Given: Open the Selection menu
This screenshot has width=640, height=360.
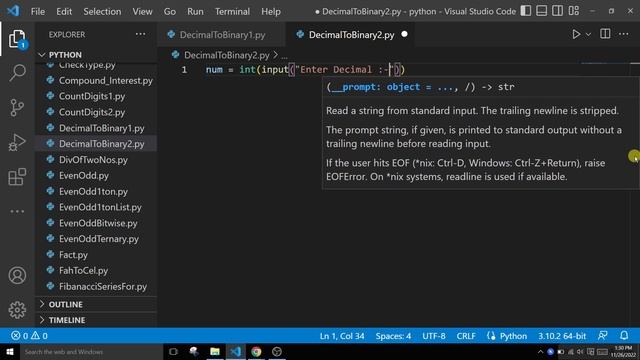Looking at the screenshot, I should (102, 11).
